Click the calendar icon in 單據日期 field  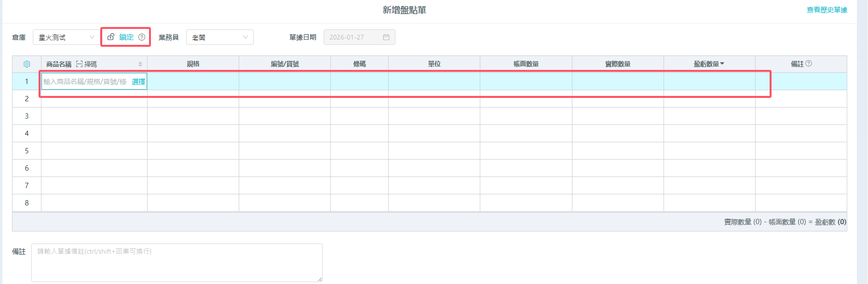tap(386, 37)
